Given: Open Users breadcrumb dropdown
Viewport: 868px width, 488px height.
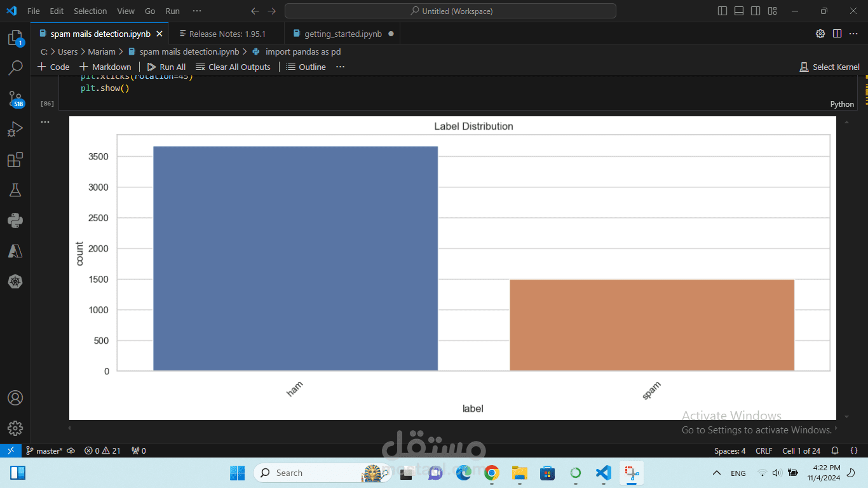Looking at the screenshot, I should click(67, 51).
